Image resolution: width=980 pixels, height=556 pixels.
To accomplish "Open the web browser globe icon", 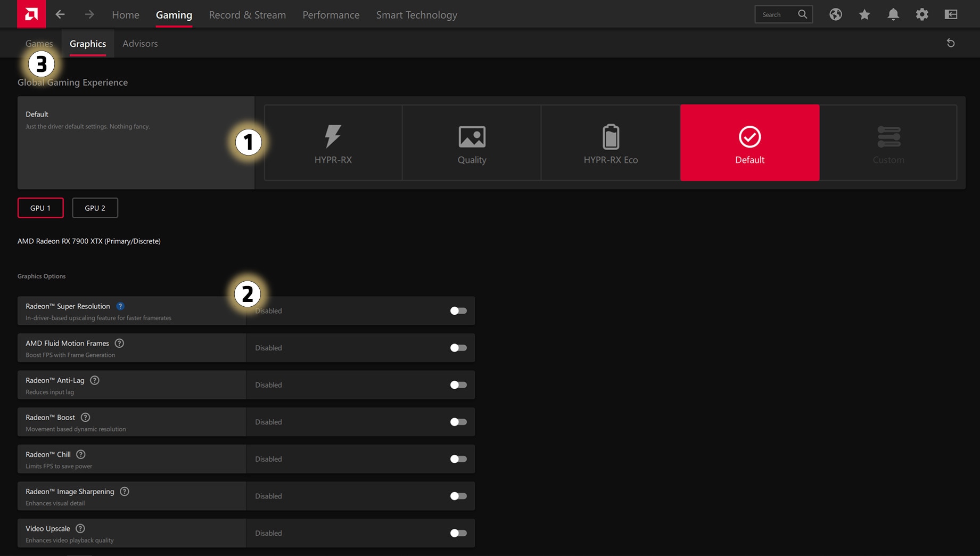I will coord(836,14).
